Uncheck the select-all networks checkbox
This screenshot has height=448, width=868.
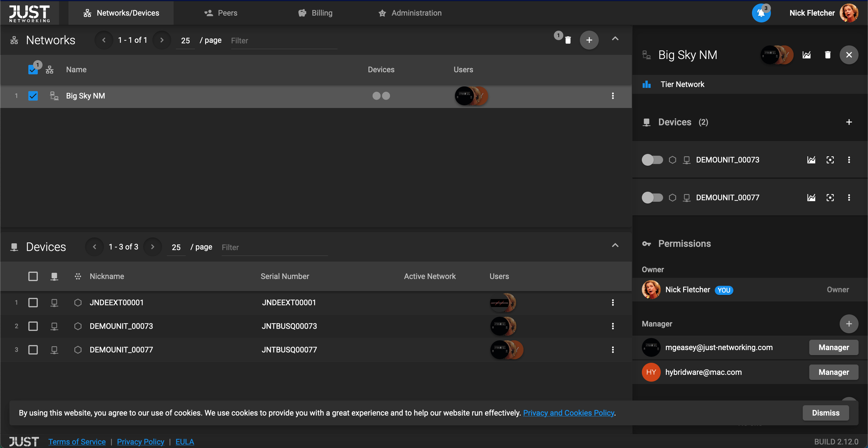click(x=33, y=70)
